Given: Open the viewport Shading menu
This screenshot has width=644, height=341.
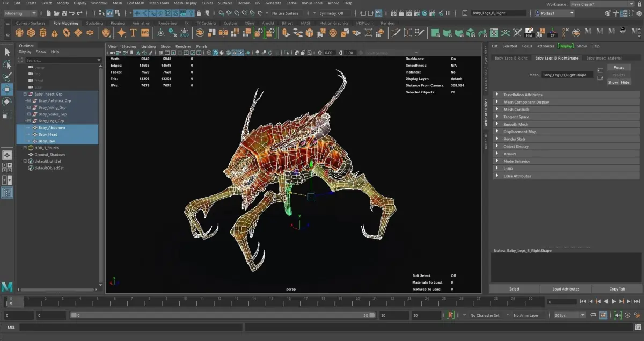Looking at the screenshot, I should [x=129, y=46].
